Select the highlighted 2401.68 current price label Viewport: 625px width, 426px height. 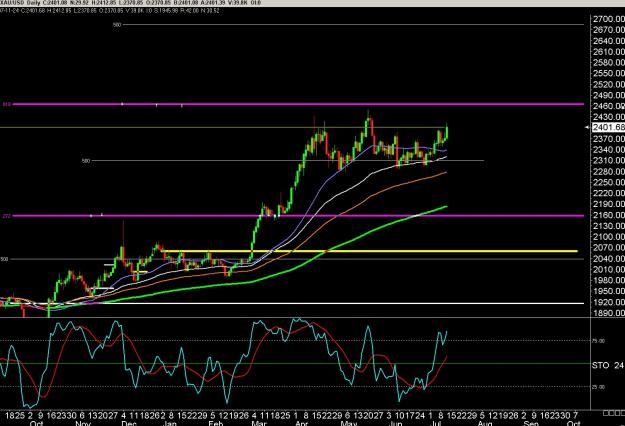tap(608, 128)
